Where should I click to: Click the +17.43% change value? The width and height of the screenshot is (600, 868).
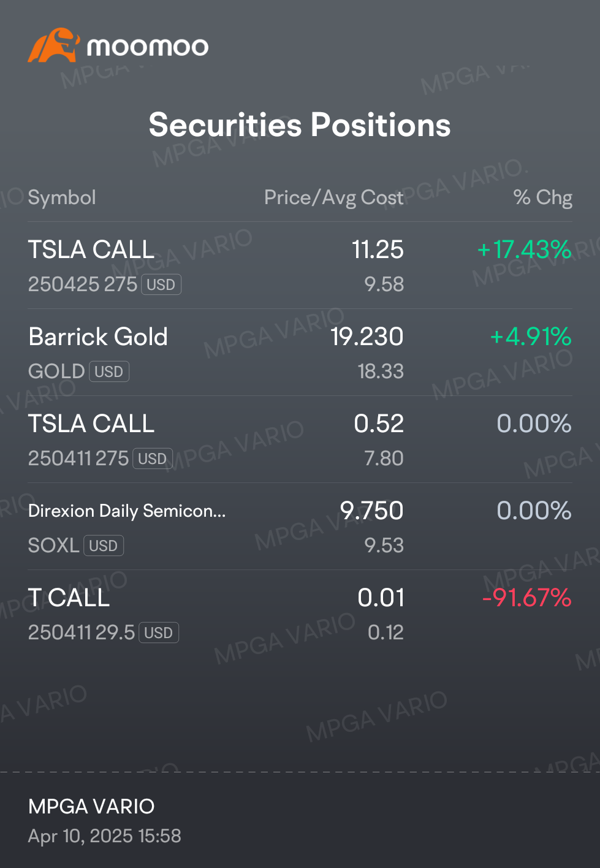coord(524,249)
